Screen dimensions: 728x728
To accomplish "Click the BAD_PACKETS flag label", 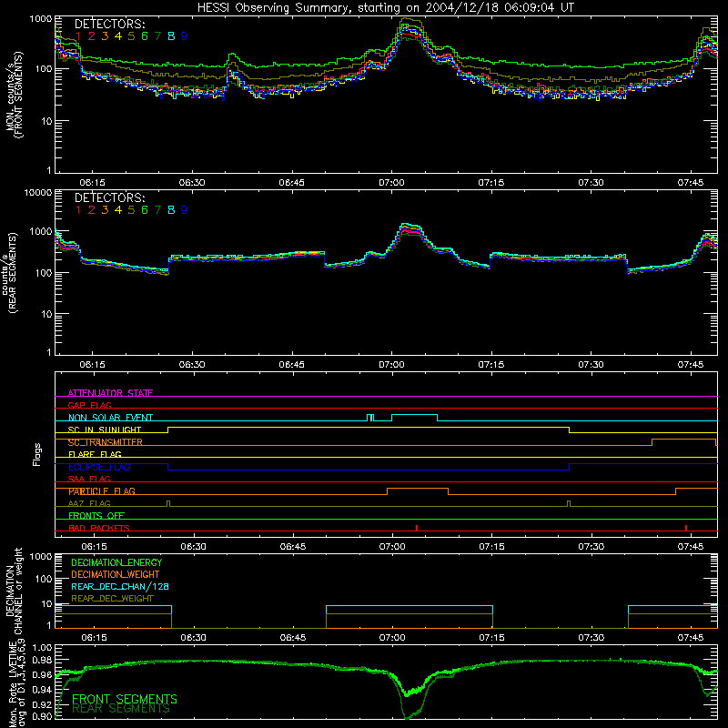I will 99,528.
